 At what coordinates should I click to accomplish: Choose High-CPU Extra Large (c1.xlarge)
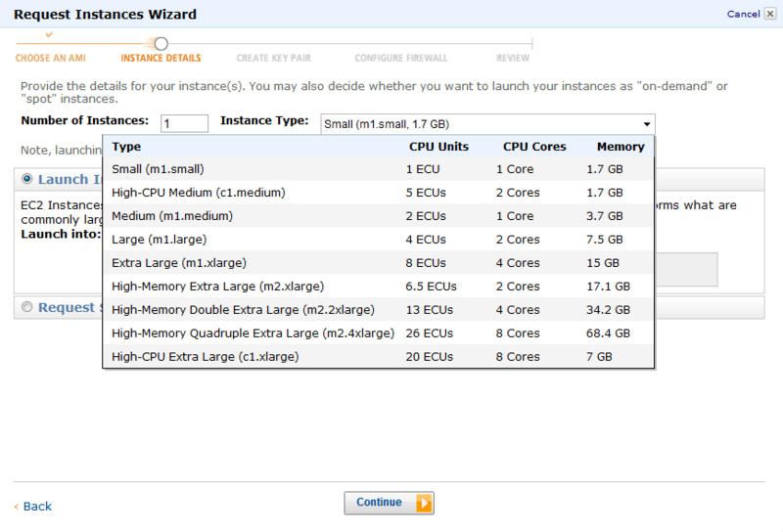click(x=378, y=357)
